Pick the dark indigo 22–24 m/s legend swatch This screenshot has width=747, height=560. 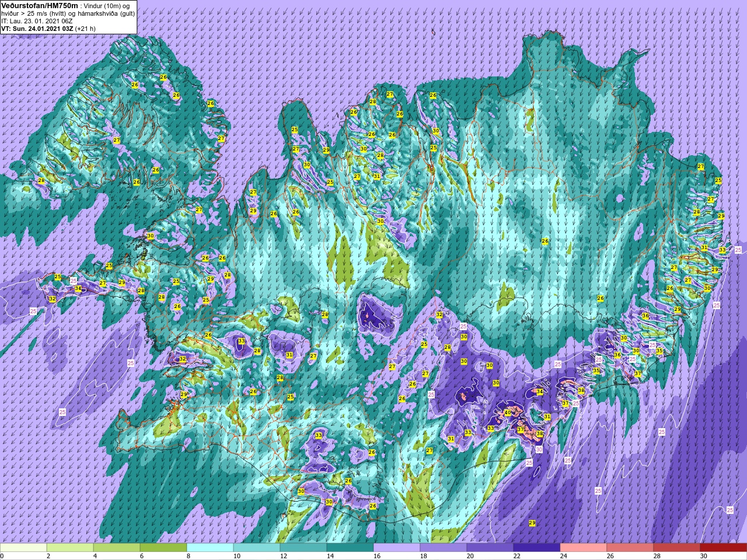pos(537,548)
